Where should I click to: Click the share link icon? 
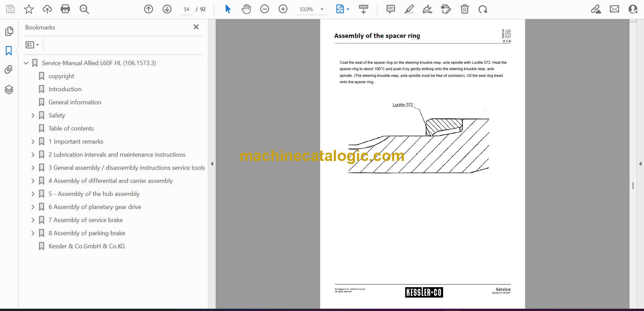[596, 9]
